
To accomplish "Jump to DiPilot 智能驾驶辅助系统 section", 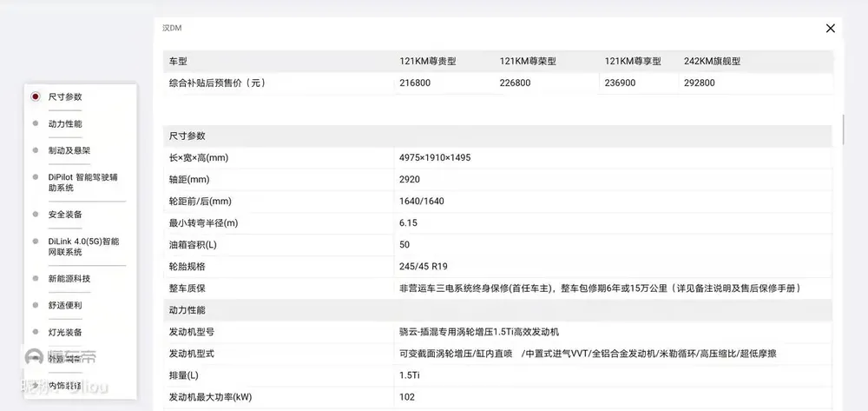I will click(x=83, y=182).
